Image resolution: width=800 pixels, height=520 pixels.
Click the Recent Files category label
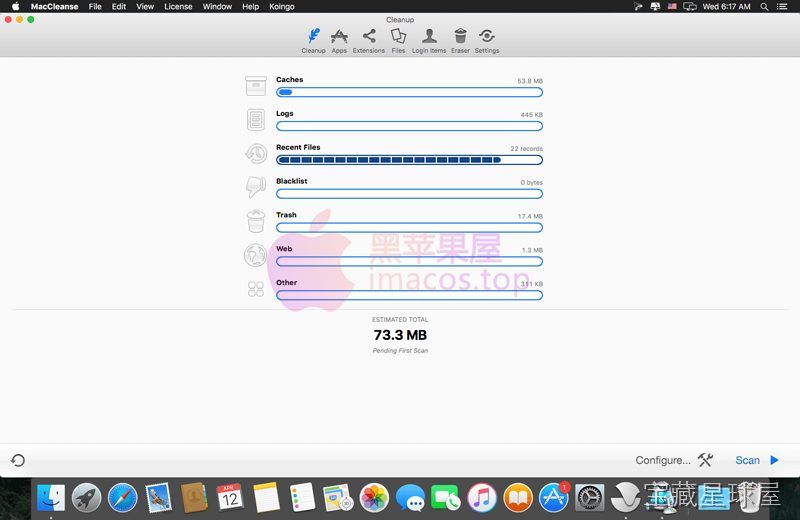pyautogui.click(x=298, y=147)
